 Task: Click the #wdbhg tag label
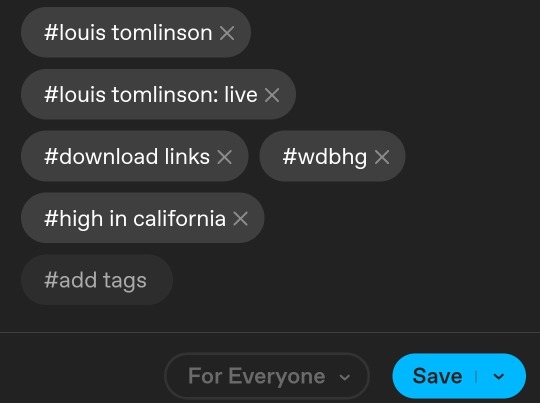pos(325,157)
